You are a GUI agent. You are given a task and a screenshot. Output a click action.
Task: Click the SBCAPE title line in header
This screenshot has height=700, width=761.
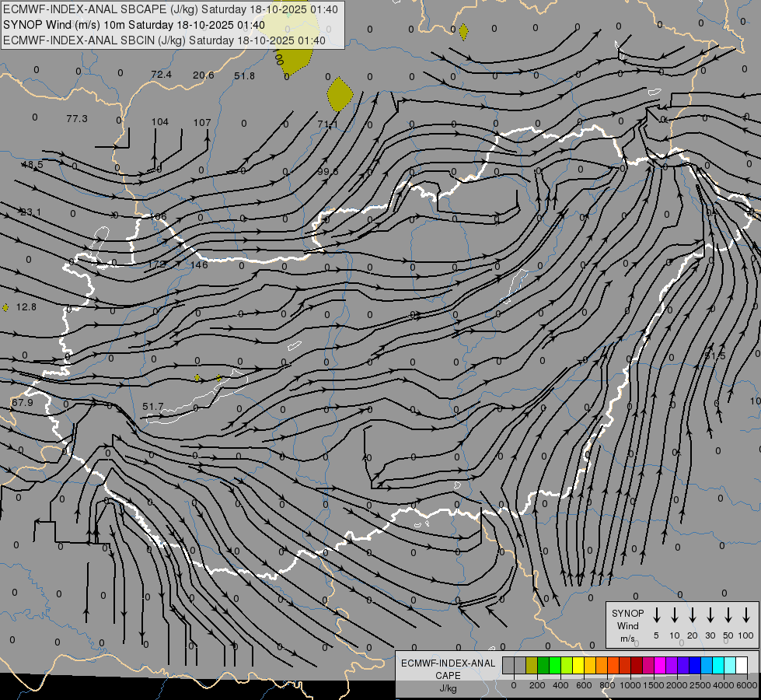[x=170, y=9]
